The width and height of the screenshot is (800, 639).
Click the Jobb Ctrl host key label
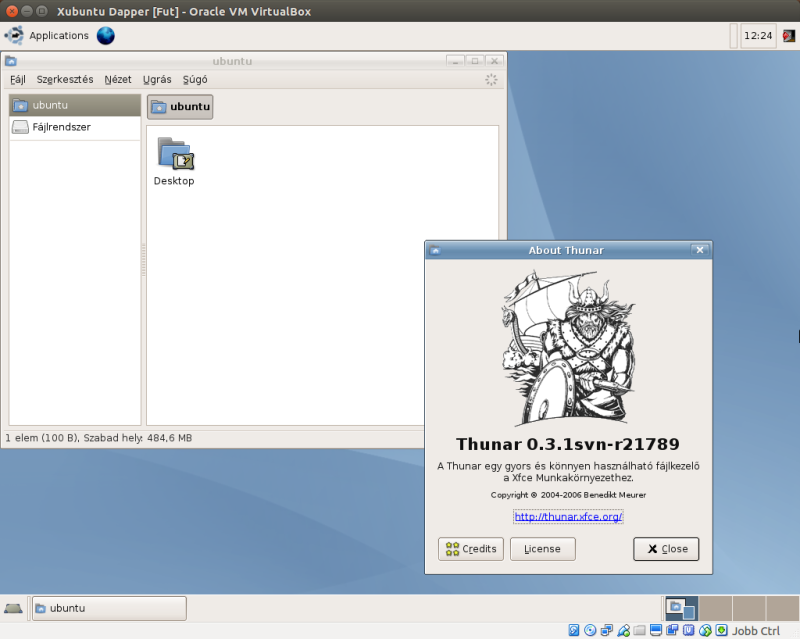[756, 631]
